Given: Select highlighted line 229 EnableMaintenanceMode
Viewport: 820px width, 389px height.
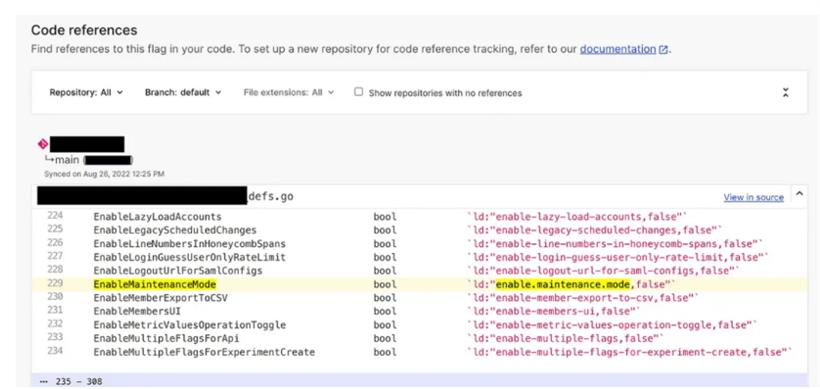Looking at the screenshot, I should (x=419, y=284).
